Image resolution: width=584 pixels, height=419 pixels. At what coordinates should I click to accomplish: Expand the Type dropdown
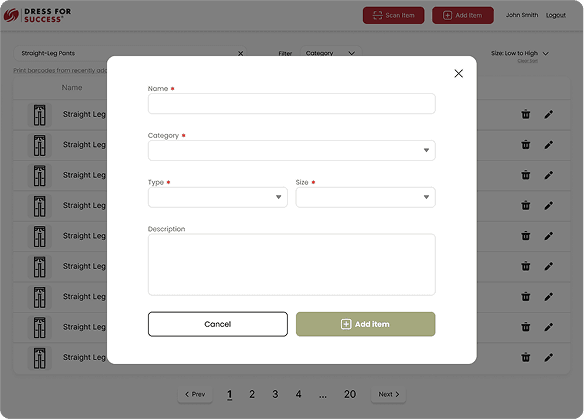[x=218, y=197]
